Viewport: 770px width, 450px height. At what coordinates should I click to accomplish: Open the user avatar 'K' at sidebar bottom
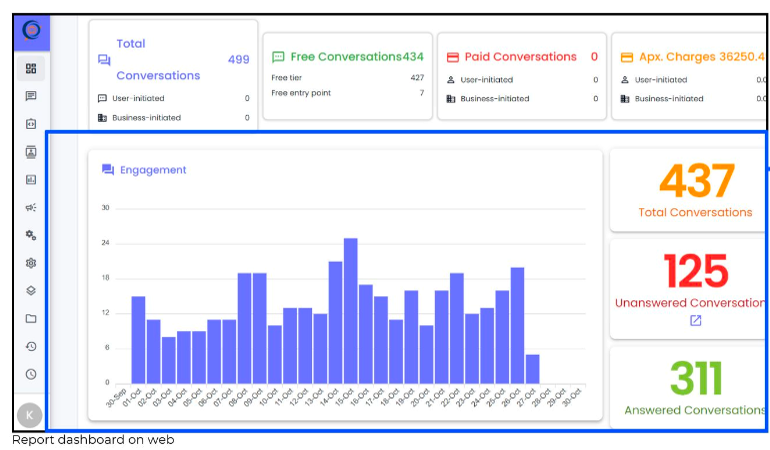(31, 414)
